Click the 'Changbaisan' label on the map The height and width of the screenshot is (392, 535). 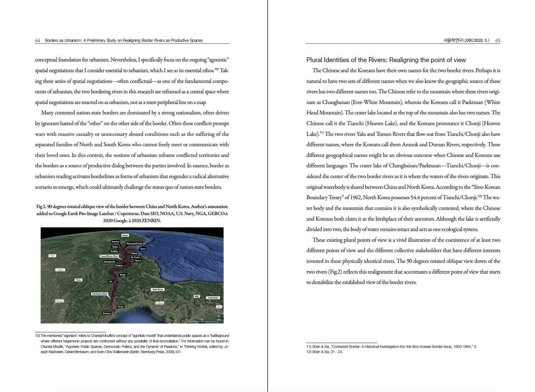coord(109,262)
